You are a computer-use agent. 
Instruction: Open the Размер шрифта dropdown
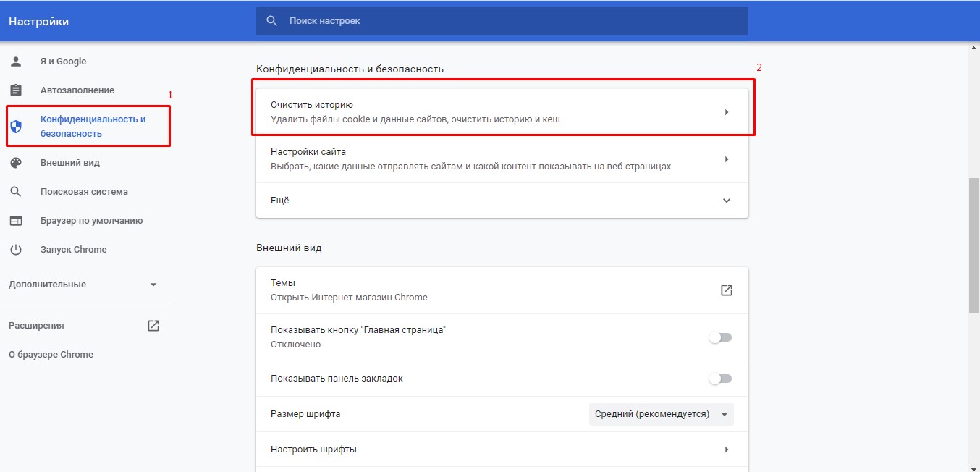pyautogui.click(x=661, y=414)
